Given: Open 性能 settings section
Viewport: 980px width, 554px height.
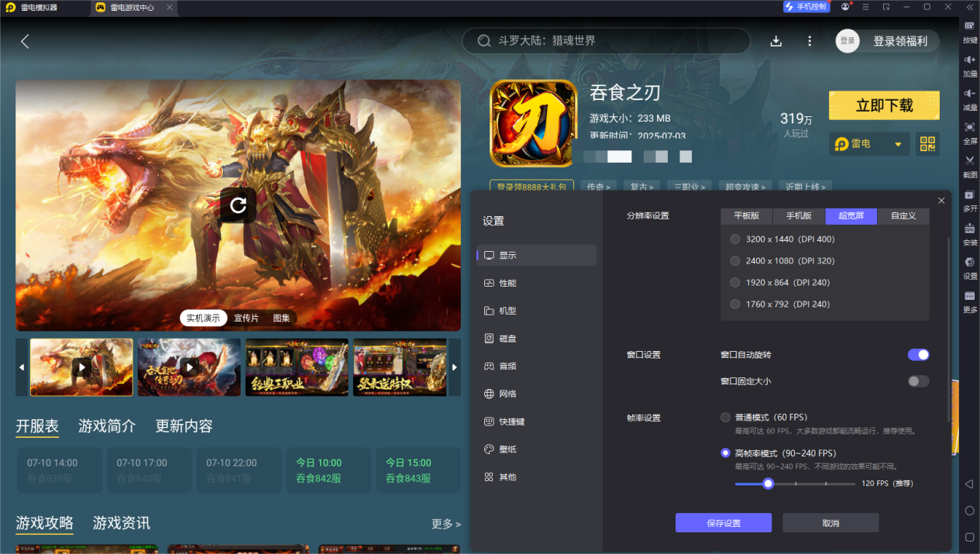Looking at the screenshot, I should pyautogui.click(x=537, y=284).
